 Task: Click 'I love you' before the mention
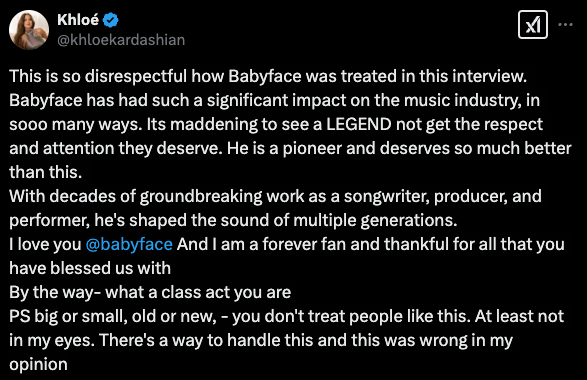45,244
